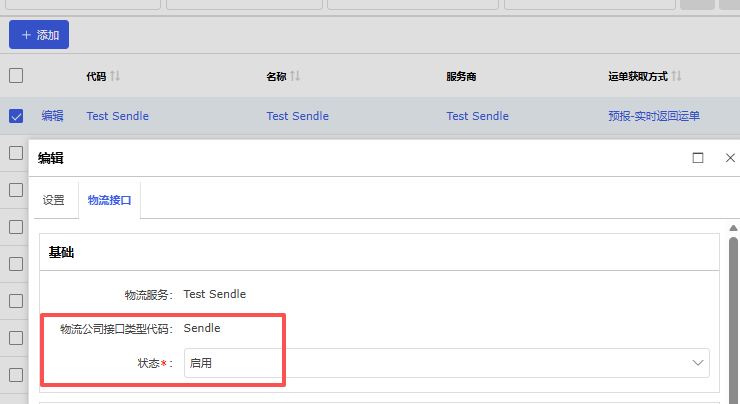Toggle the select-all checkbox in table header
The width and height of the screenshot is (740, 404).
click(16, 76)
